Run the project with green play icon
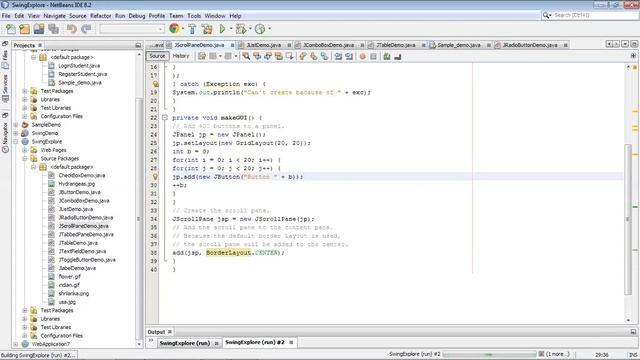Screen dimensions: 640x360 tap(222, 29)
